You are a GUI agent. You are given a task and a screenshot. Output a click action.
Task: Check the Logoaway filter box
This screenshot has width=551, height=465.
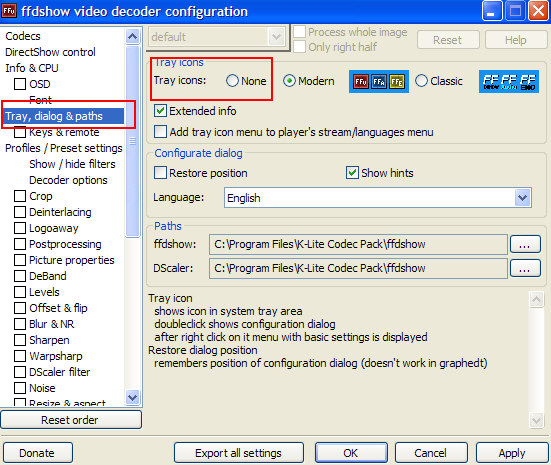click(x=20, y=228)
